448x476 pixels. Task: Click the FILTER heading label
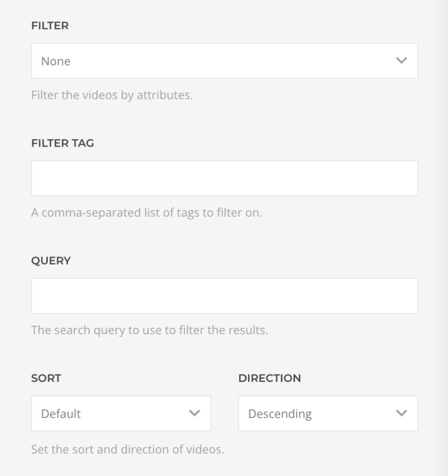point(50,25)
